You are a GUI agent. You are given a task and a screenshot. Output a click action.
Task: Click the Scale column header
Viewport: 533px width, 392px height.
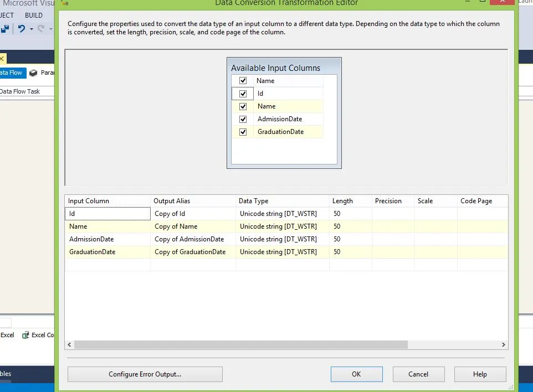coord(436,201)
